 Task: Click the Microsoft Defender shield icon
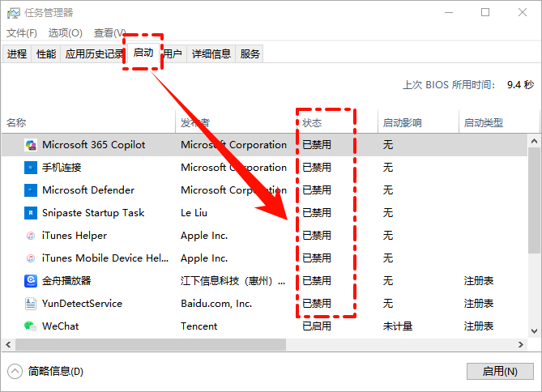(30, 190)
